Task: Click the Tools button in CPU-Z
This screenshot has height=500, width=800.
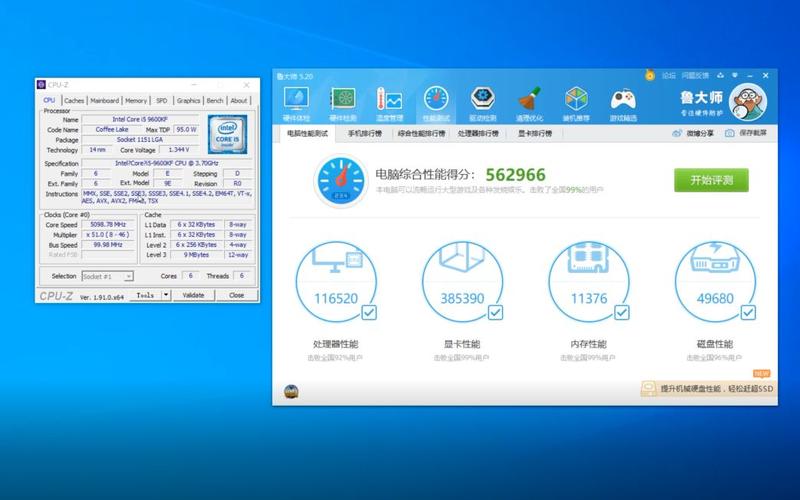Action: click(x=145, y=295)
